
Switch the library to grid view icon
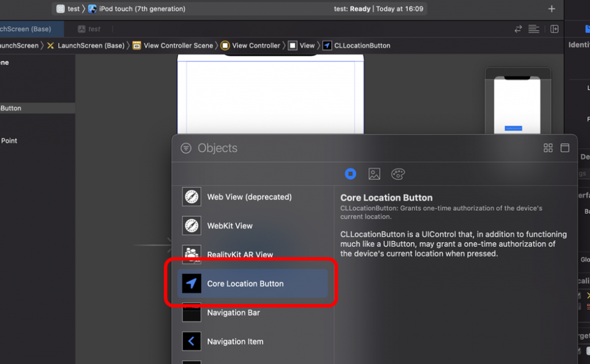click(548, 148)
